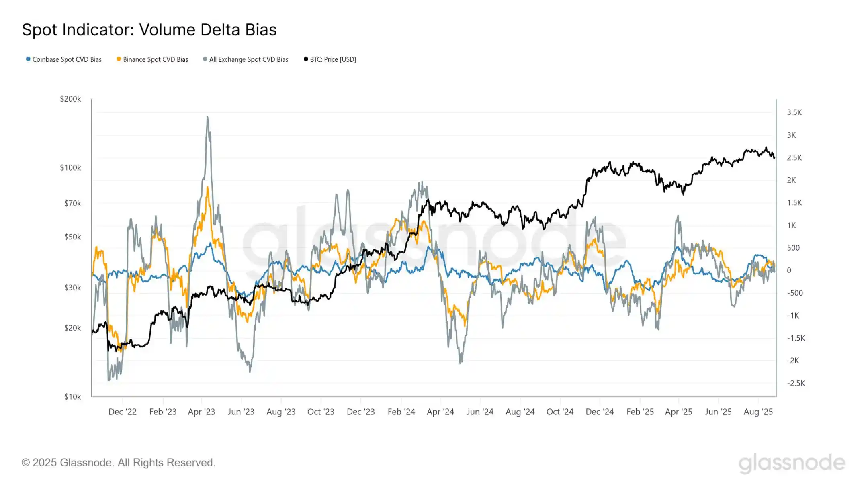Viewport: 868px width, 488px height.
Task: Select the Dec '24 x-axis label
Action: click(x=600, y=412)
